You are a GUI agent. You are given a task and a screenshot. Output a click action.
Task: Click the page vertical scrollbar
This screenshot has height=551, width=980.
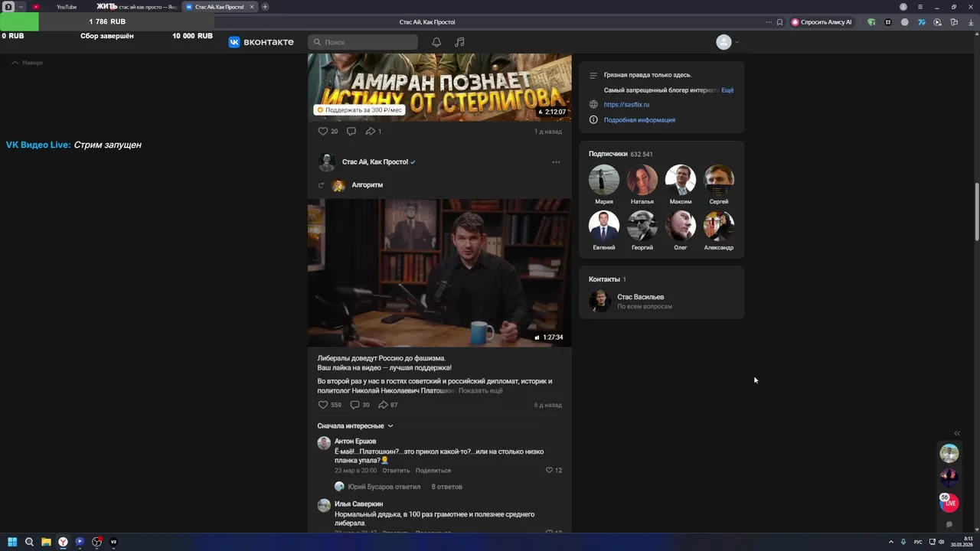[x=976, y=213]
